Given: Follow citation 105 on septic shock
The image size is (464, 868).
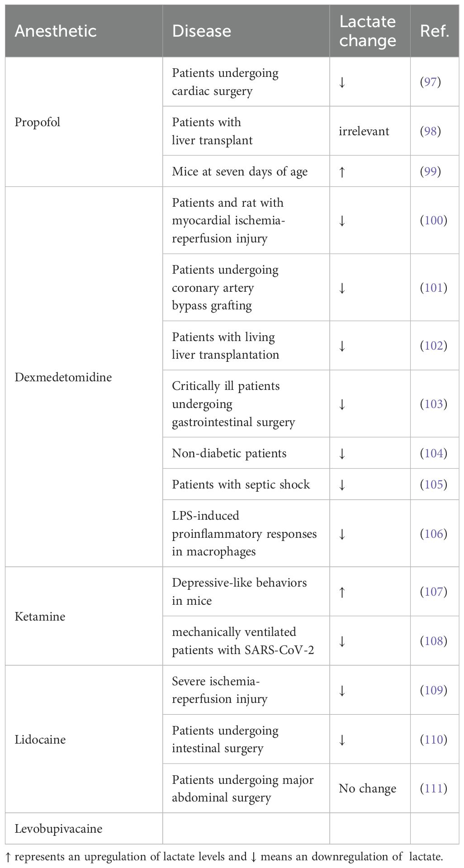Looking at the screenshot, I should [433, 484].
